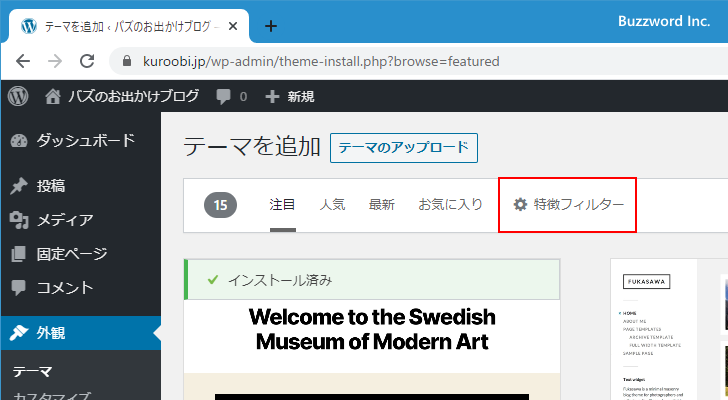Screen dimensions: 728x400
Task: Click the WordPress logo in admin bar
Action: 18,96
